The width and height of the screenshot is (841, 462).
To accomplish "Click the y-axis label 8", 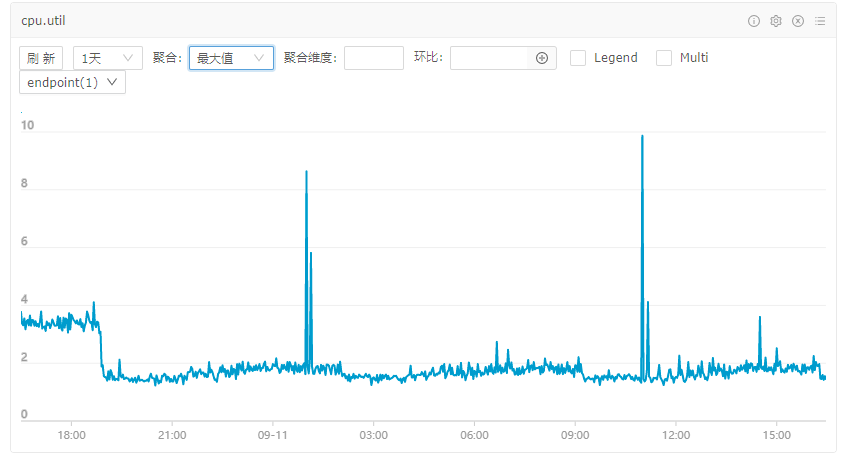I will (x=24, y=183).
